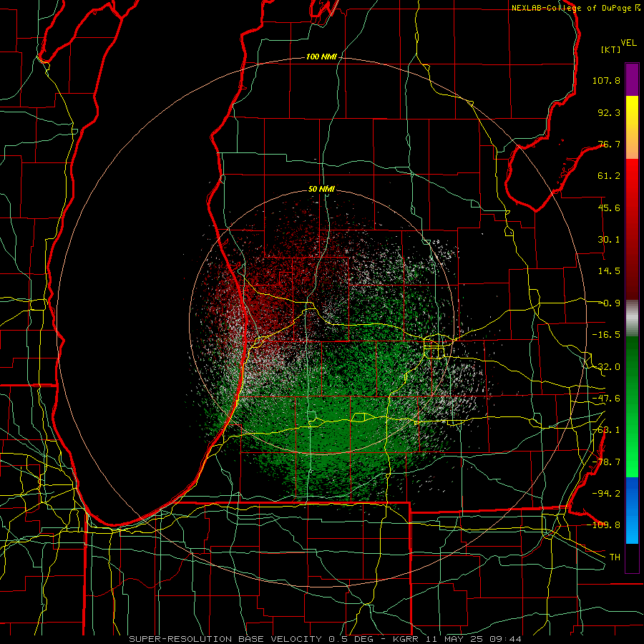Click the 76.7 value on the velocity scale

click(609, 144)
